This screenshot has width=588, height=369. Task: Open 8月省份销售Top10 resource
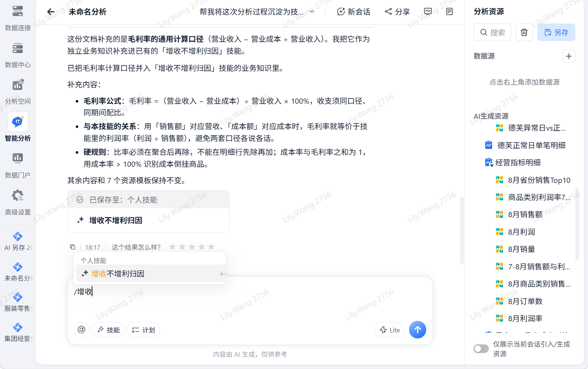point(533,180)
